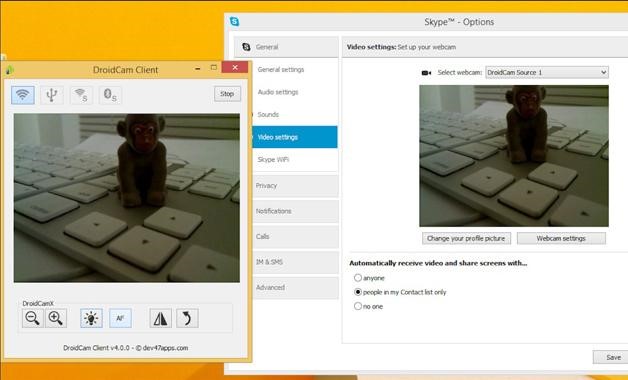Trigger autofocus with the AF button

click(x=120, y=318)
